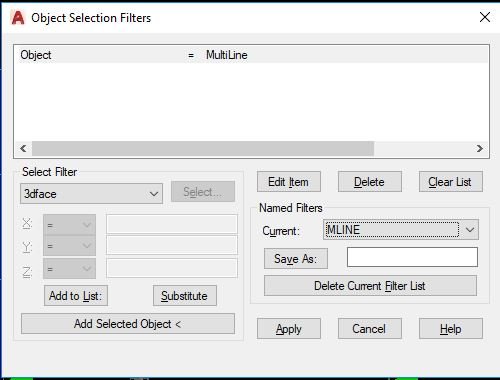Click the AutoCAD logo icon in title bar
The width and height of the screenshot is (500, 380).
(18, 18)
